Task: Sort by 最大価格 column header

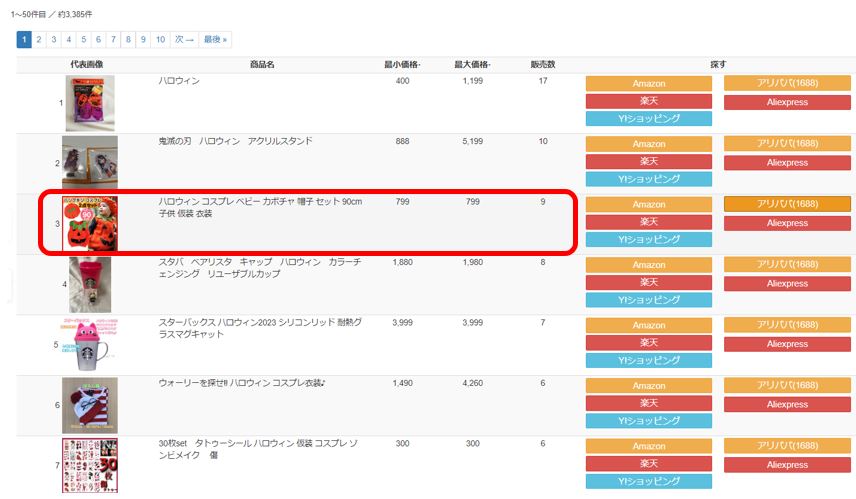Action: pyautogui.click(x=472, y=65)
